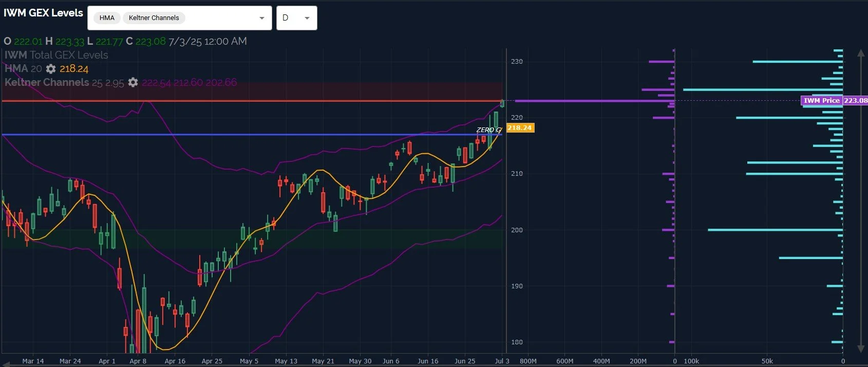Select the HMA indicator chip
868x367 pixels.
(107, 18)
